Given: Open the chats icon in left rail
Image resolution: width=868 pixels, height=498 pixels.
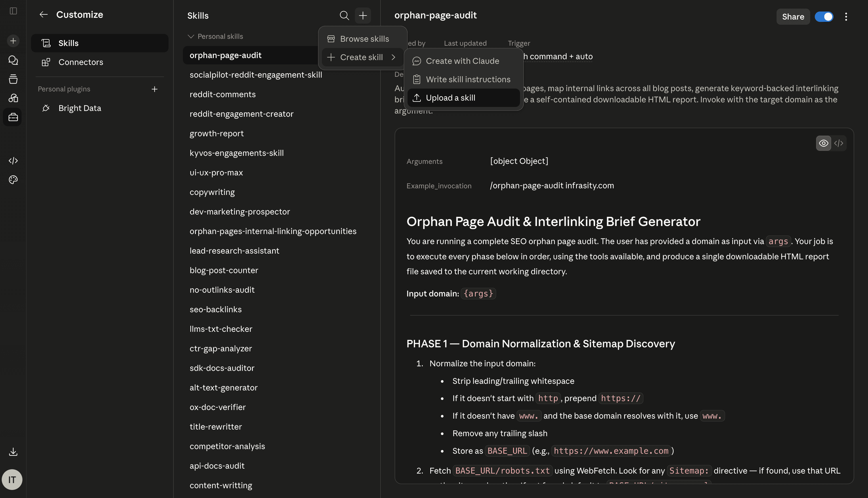Looking at the screenshot, I should 13,60.
